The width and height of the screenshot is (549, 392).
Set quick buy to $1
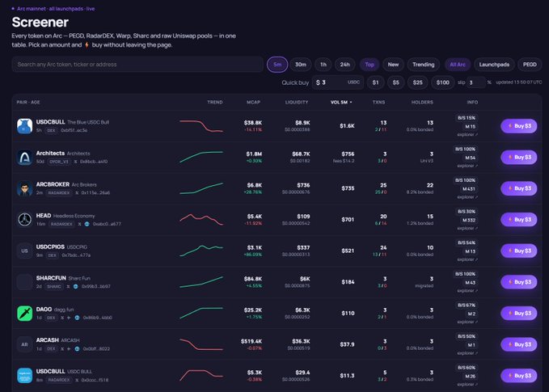pyautogui.click(x=376, y=82)
